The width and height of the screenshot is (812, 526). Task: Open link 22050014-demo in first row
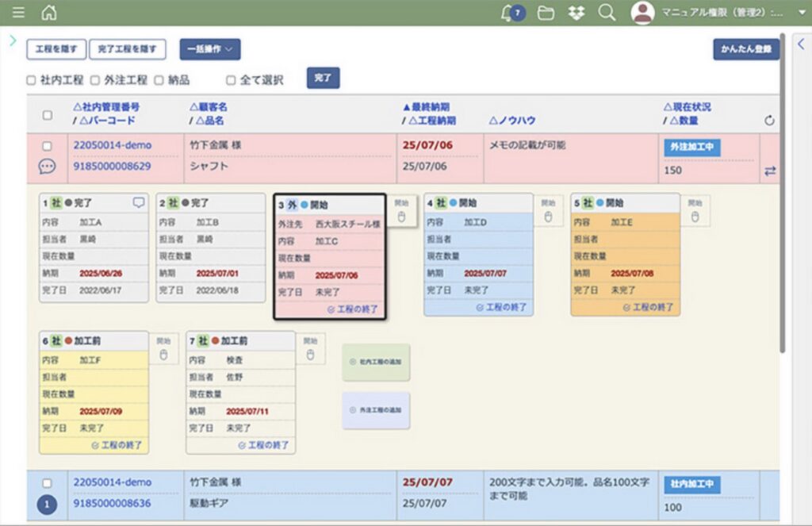pyautogui.click(x=113, y=145)
